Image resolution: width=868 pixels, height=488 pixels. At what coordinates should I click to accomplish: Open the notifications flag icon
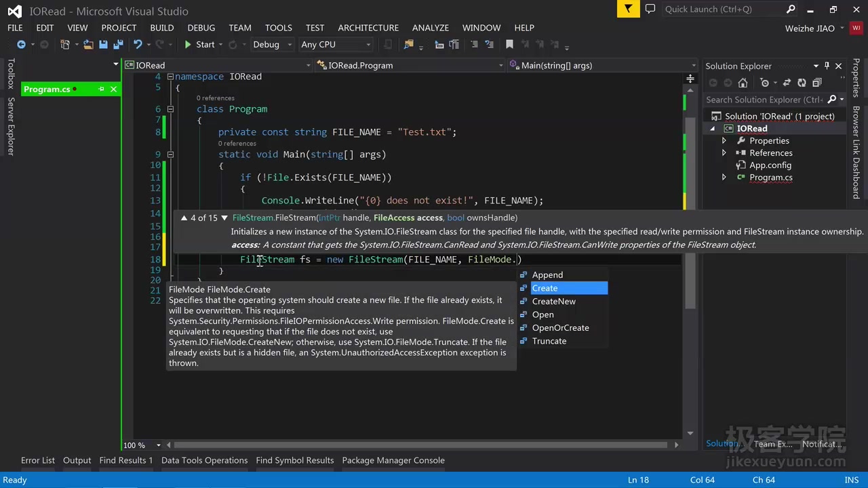[629, 9]
